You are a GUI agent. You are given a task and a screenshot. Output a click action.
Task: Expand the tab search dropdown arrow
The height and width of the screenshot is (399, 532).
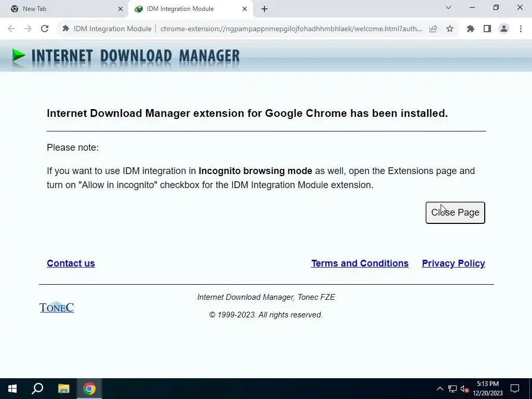tap(448, 7)
